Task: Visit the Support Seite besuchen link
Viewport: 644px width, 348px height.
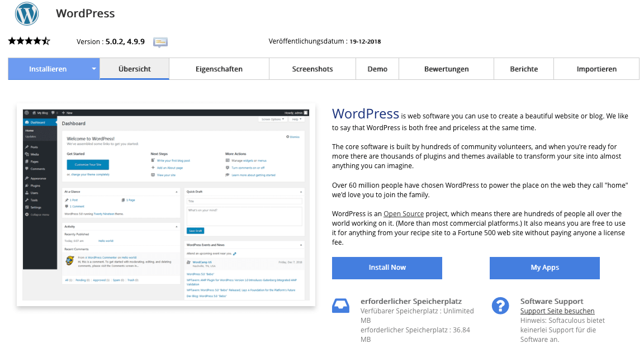Action: pyautogui.click(x=557, y=311)
